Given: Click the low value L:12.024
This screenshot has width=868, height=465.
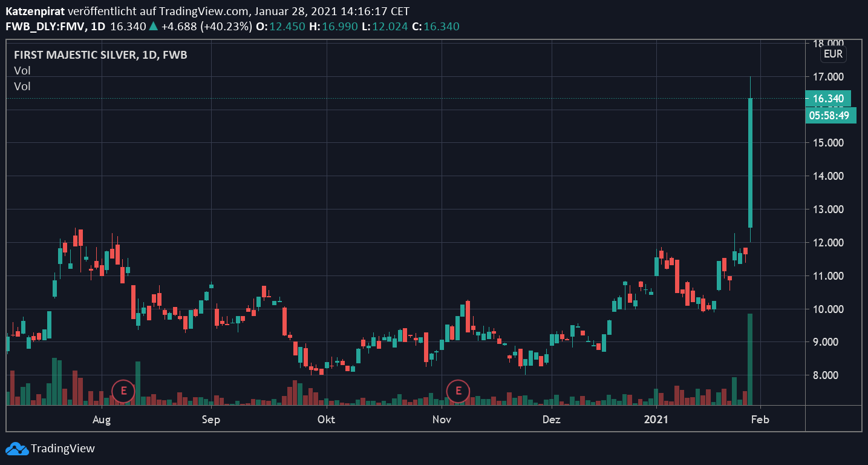Looking at the screenshot, I should [x=383, y=26].
